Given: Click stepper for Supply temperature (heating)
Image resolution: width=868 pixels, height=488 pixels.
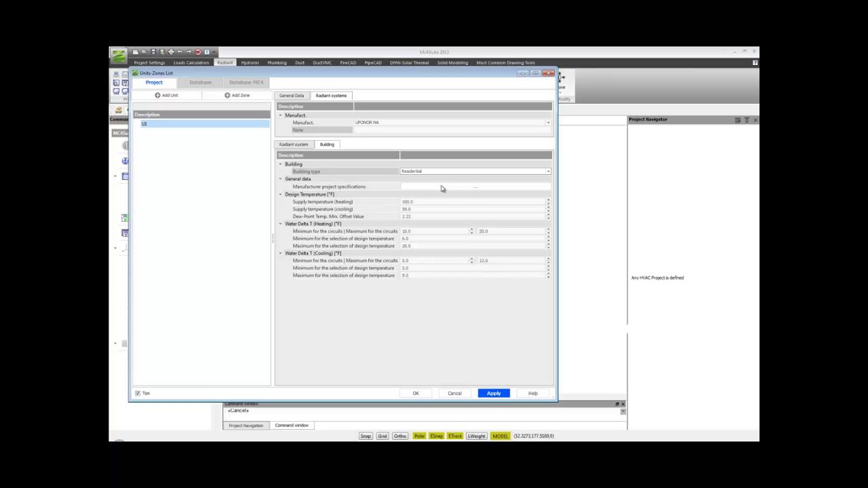Looking at the screenshot, I should tap(548, 202).
